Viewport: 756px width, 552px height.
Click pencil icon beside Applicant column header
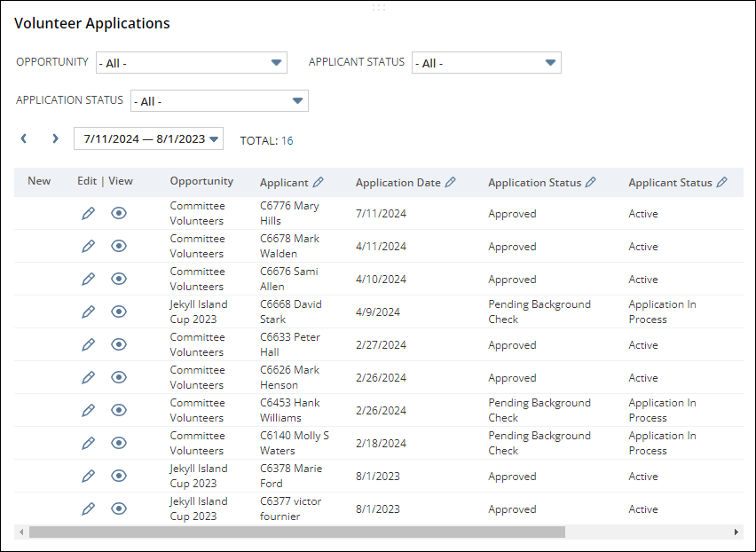coord(319,182)
